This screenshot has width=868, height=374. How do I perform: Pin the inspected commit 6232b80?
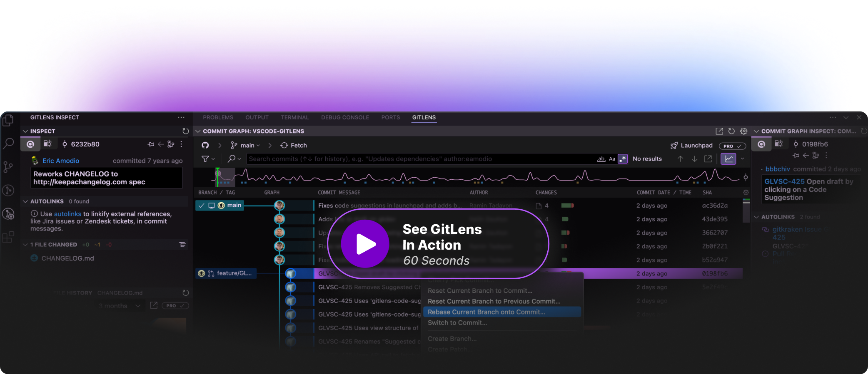point(151,144)
